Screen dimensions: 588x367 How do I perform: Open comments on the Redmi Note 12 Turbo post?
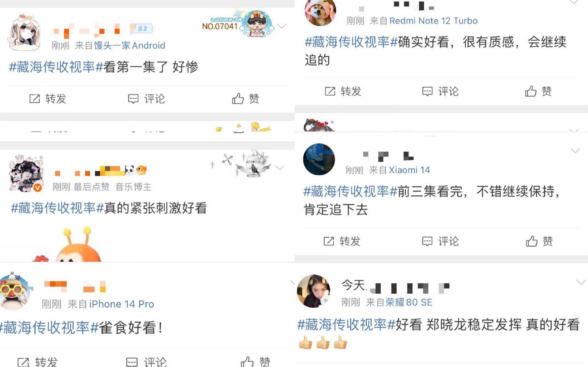tap(440, 91)
